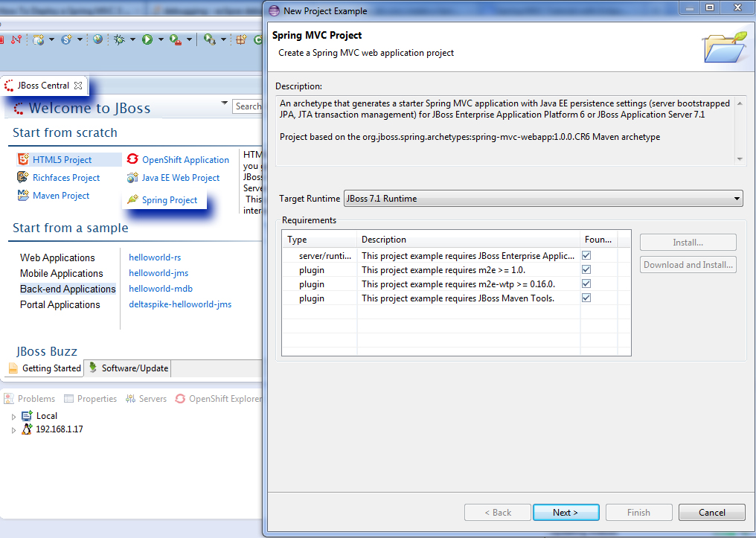Screen dimensions: 756x538
Task: Select the Back-end Applications category
Action: [x=68, y=289]
